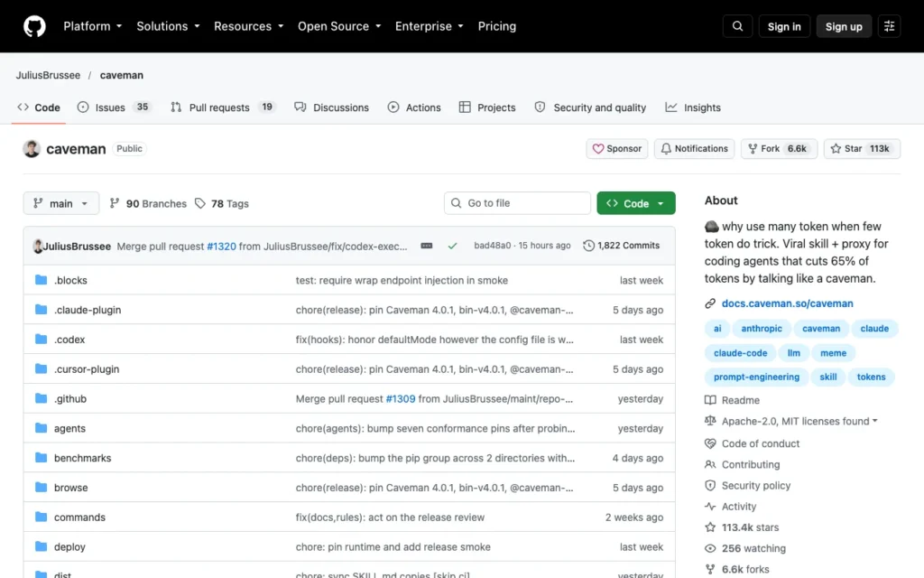Open the JuliusBrussee owner breadcrumb link

pos(48,75)
